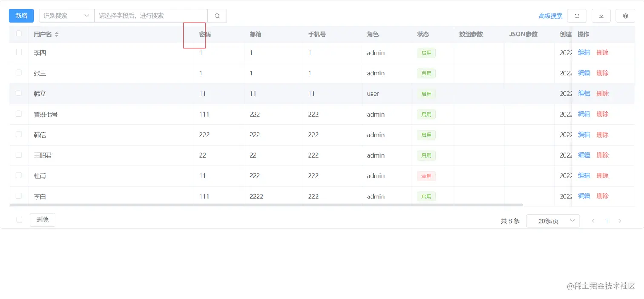The width and height of the screenshot is (644, 299).
Task: Click the 启用 status tag for 李四
Action: point(426,53)
